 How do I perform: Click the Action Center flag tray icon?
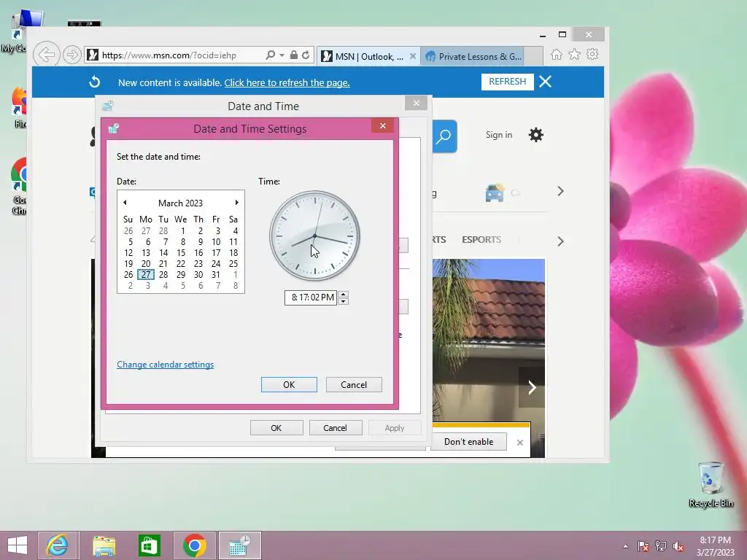(643, 546)
